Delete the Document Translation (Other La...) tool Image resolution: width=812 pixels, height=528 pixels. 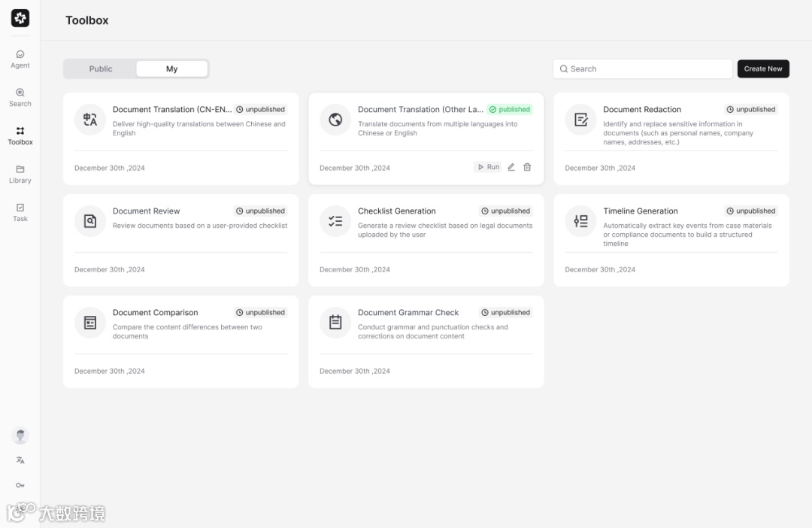pyautogui.click(x=527, y=167)
